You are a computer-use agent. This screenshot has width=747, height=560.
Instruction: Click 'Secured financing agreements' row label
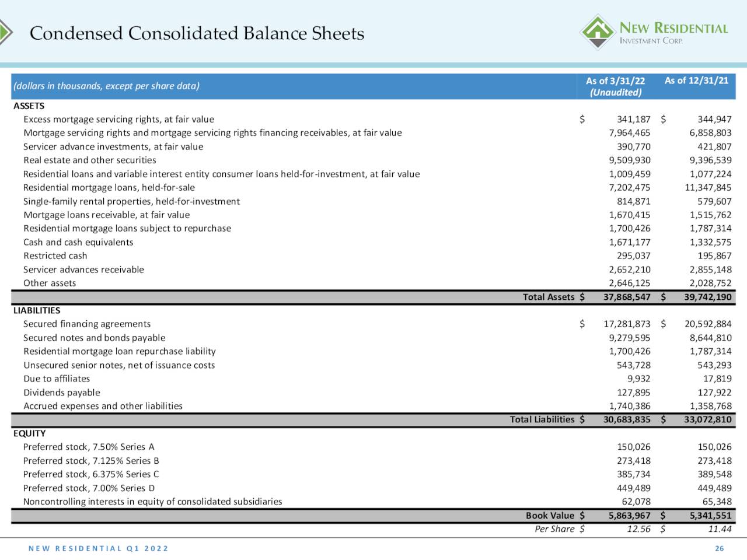tap(87, 324)
